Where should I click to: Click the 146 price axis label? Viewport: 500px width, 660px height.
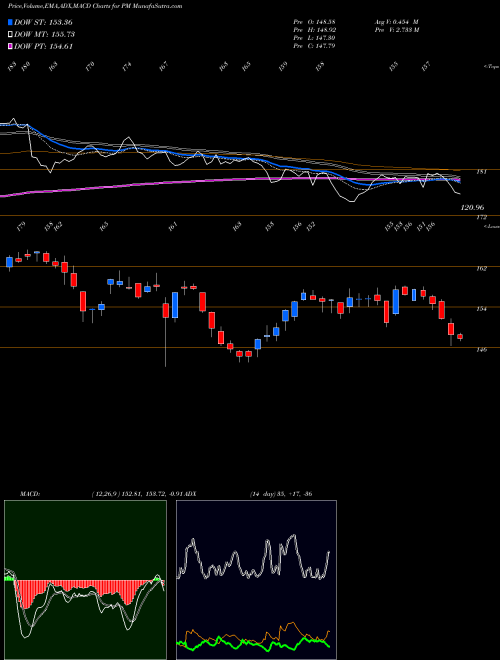(481, 349)
